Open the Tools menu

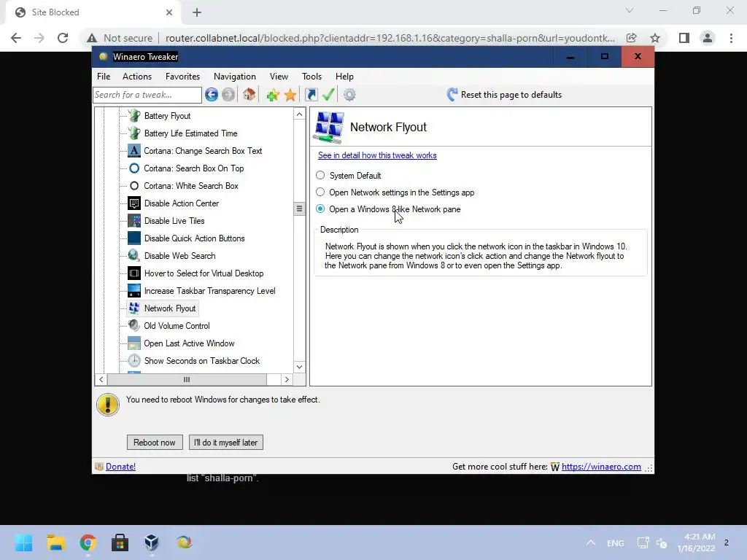pyautogui.click(x=311, y=77)
